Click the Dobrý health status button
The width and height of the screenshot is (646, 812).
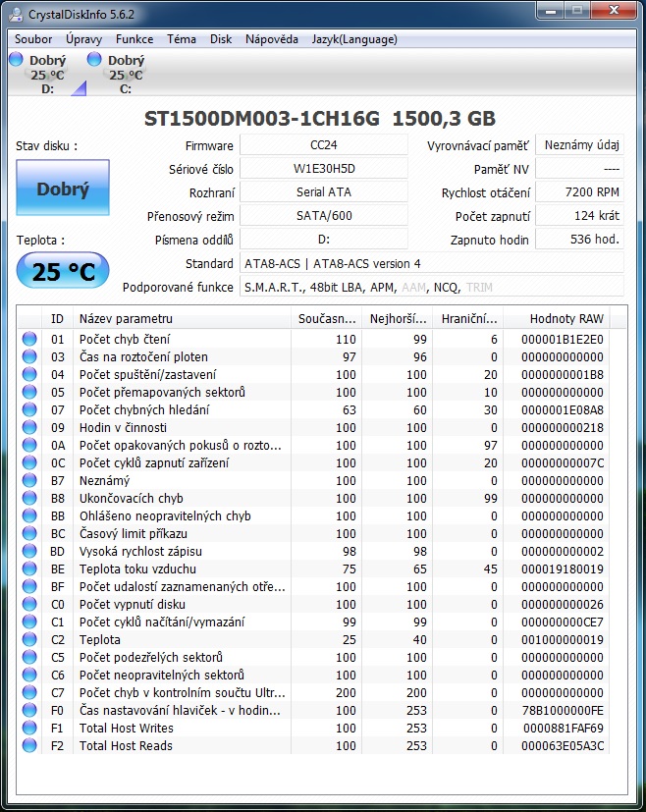click(63, 188)
